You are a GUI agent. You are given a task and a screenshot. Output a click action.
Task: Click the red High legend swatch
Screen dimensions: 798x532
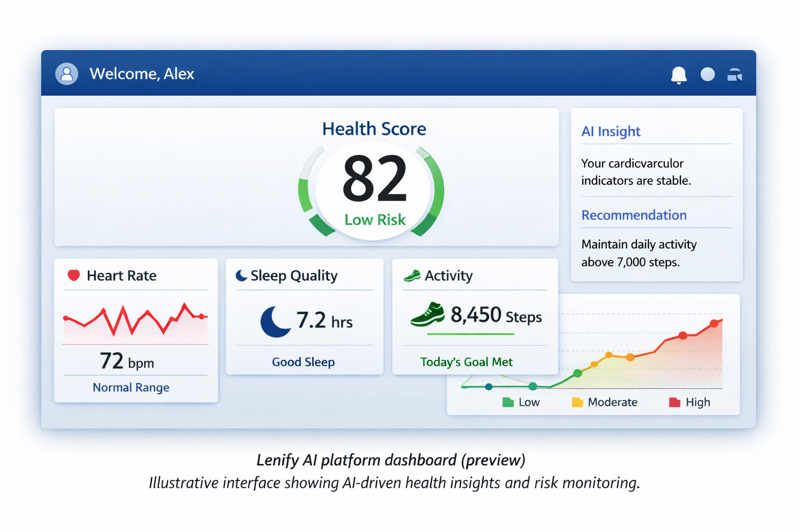tap(674, 402)
